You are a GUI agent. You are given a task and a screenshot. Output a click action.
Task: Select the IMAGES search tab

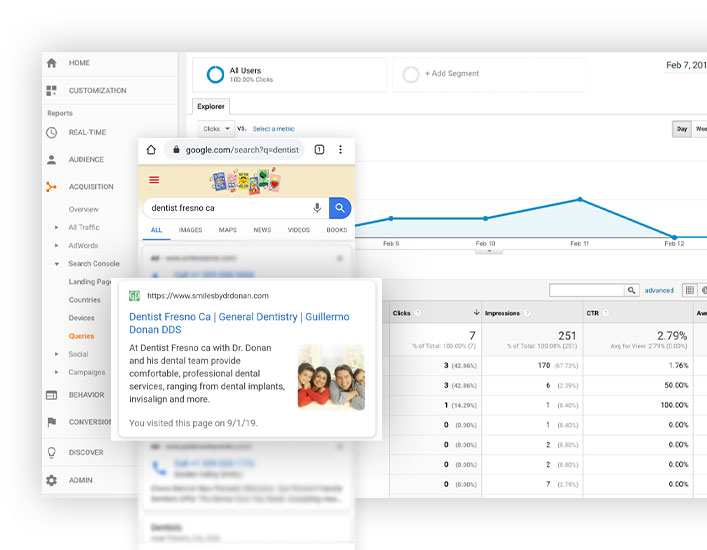click(x=190, y=230)
